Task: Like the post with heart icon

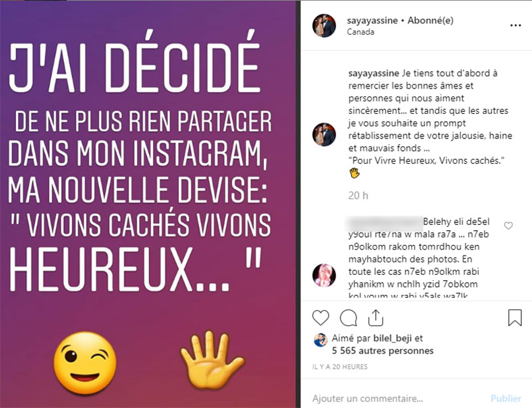Action: [x=321, y=318]
